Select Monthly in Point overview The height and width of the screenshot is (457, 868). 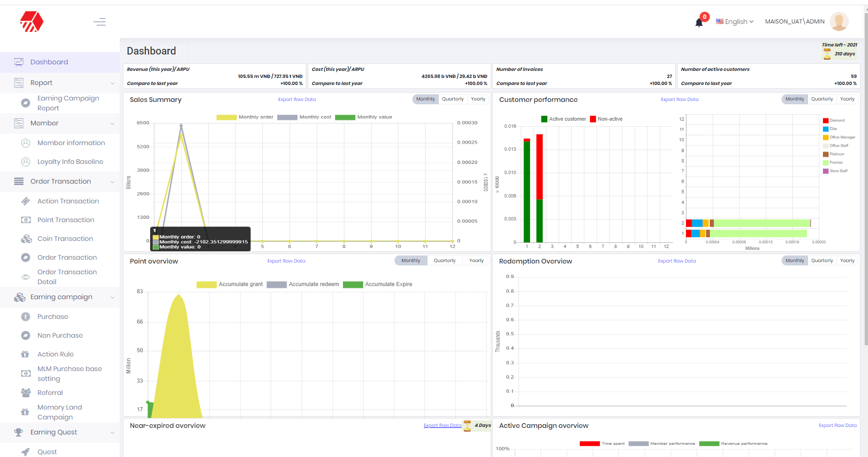click(411, 261)
